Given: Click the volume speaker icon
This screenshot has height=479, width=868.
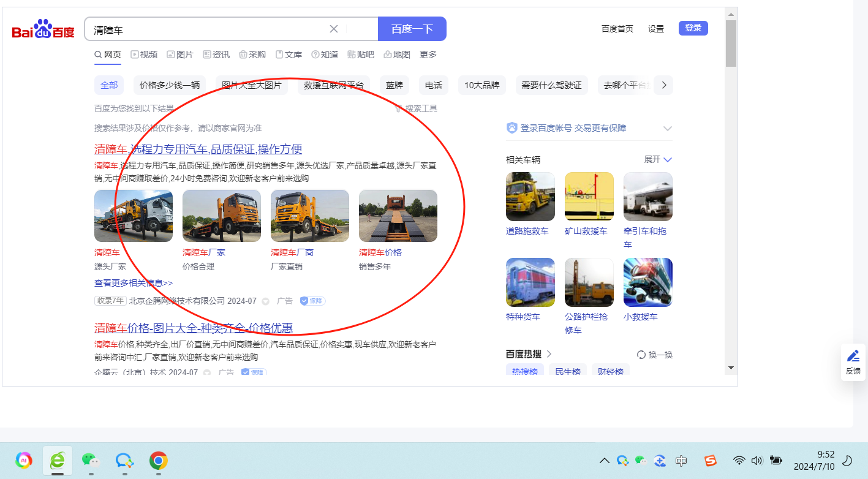Looking at the screenshot, I should [x=757, y=461].
